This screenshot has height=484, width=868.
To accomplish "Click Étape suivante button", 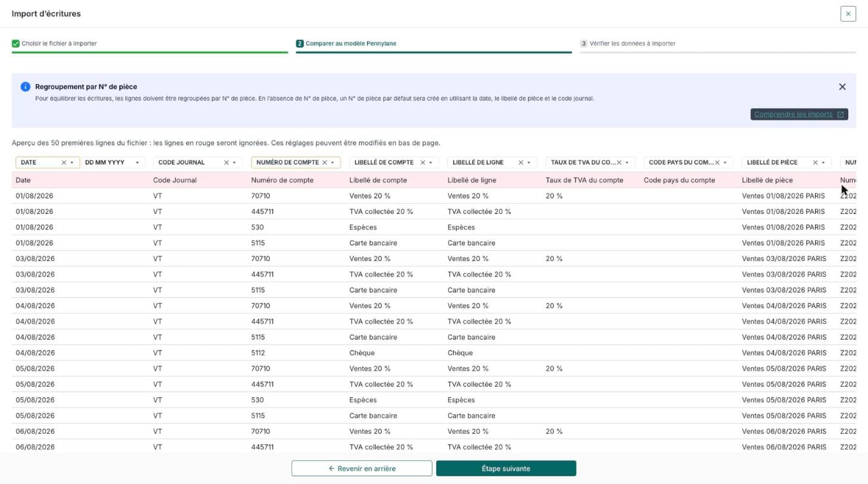I will pos(506,469).
